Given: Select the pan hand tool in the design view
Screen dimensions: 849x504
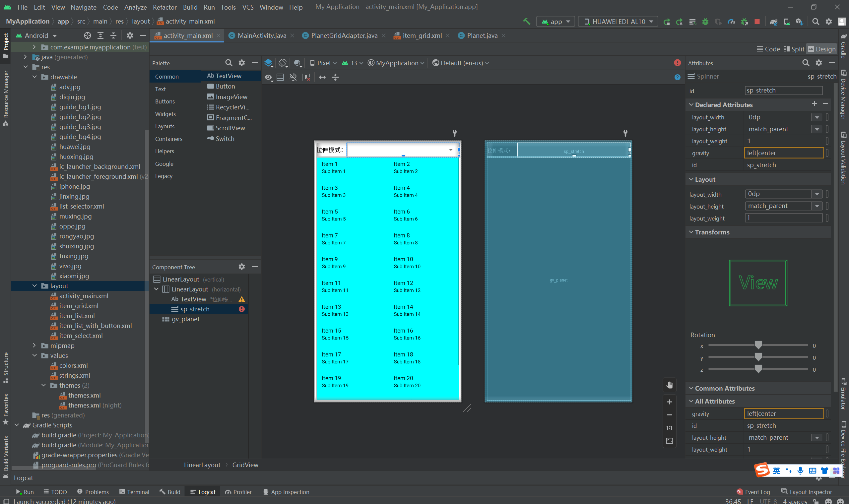Looking at the screenshot, I should 669,385.
